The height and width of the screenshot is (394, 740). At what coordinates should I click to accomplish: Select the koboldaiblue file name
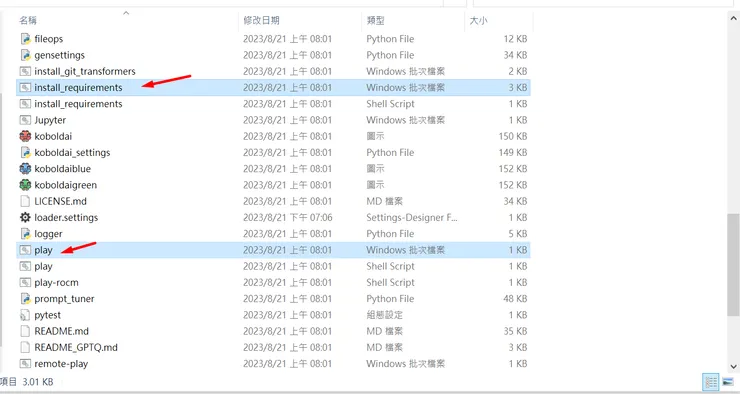pos(63,168)
